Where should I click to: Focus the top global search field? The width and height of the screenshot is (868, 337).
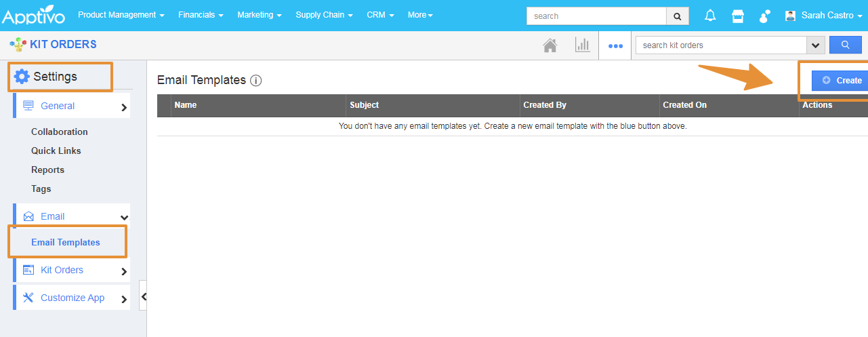[x=596, y=16]
